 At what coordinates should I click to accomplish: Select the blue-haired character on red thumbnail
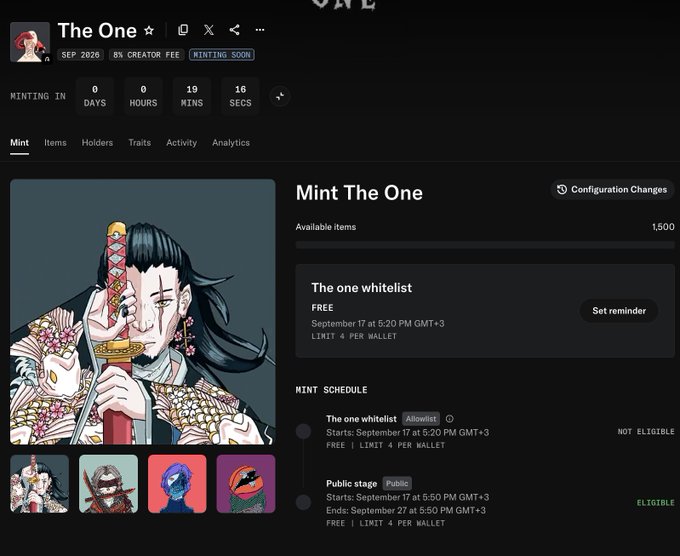click(x=177, y=484)
